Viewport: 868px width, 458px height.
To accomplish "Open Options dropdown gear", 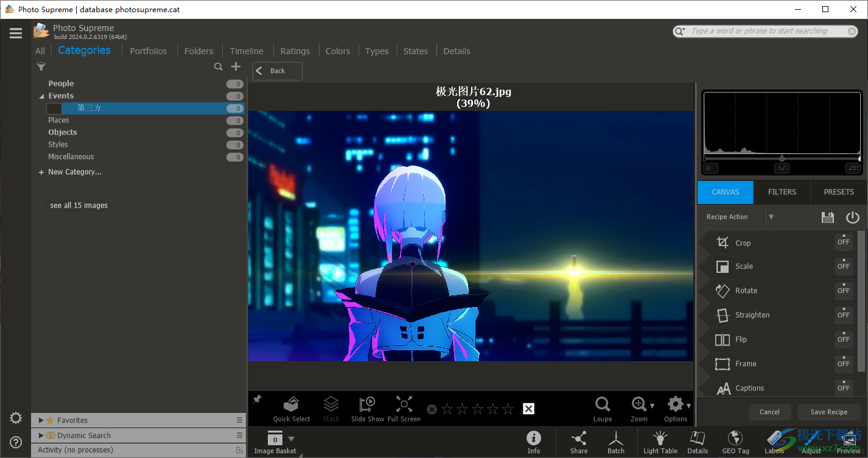I will (676, 409).
